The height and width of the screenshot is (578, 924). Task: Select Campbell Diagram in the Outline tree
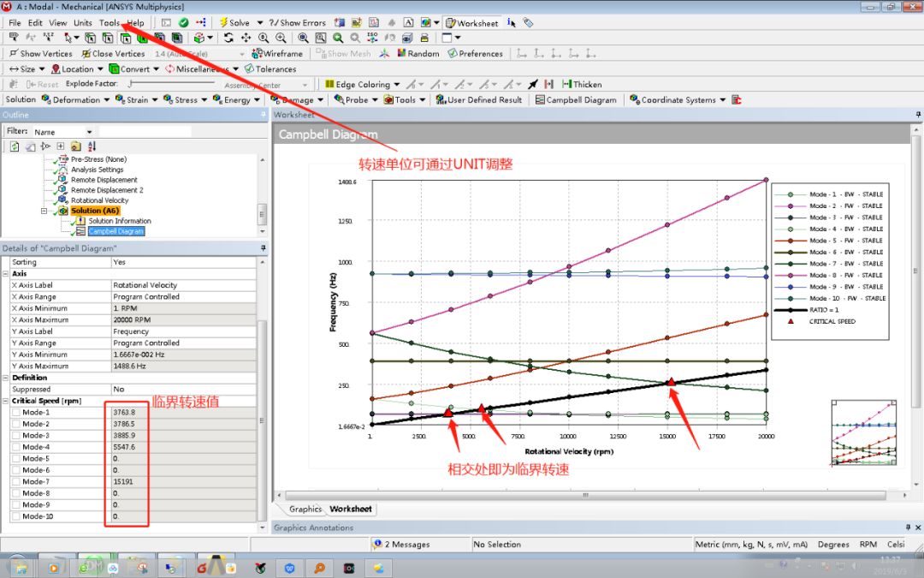(x=116, y=230)
